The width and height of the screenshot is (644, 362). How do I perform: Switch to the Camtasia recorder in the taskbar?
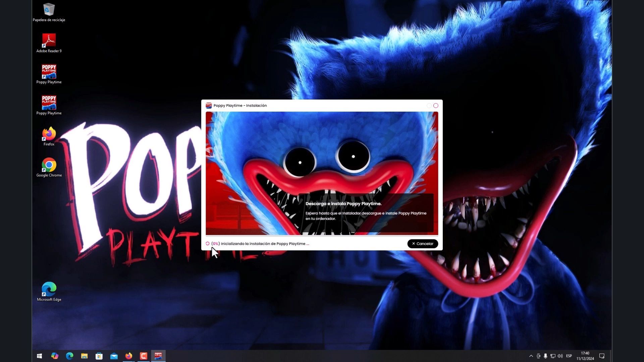tap(143, 356)
